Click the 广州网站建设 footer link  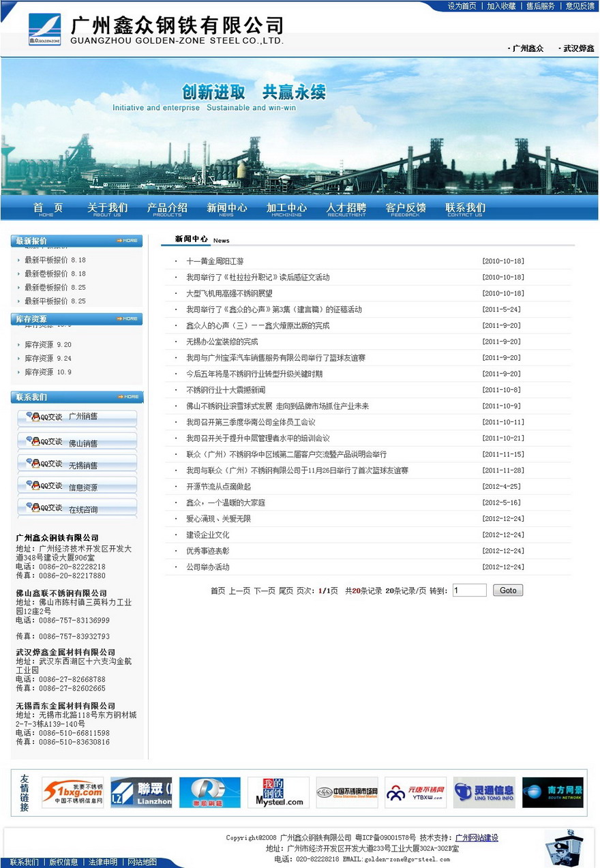tap(477, 837)
